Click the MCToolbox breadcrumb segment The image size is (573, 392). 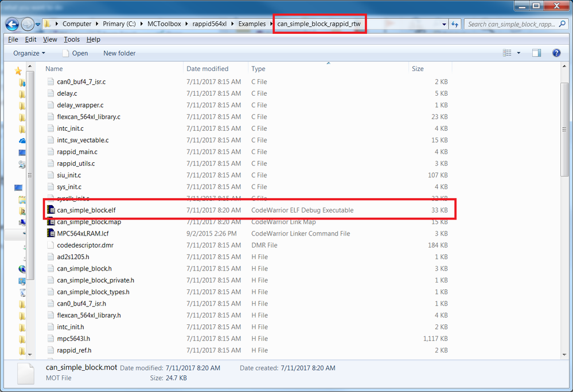pyautogui.click(x=164, y=24)
